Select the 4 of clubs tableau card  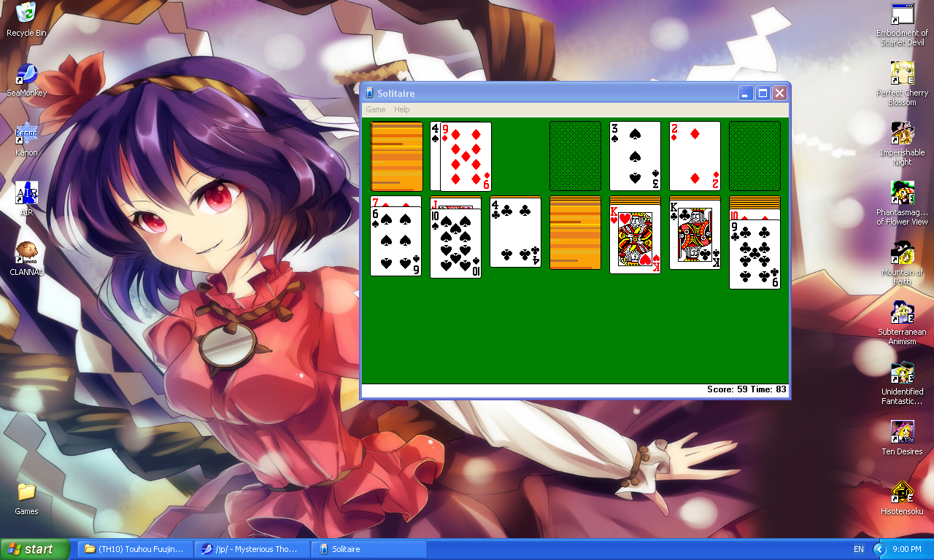coord(515,233)
